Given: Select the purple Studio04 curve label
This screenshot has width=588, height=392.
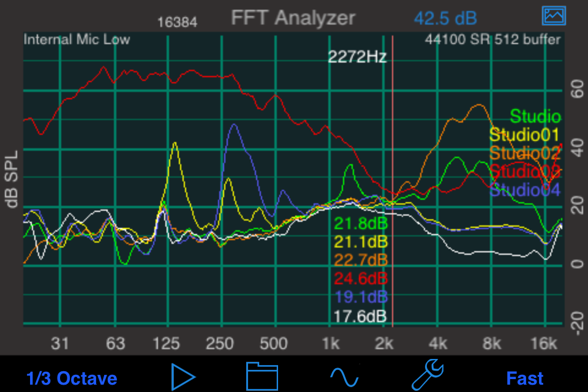Looking at the screenshot, I should pos(524,190).
